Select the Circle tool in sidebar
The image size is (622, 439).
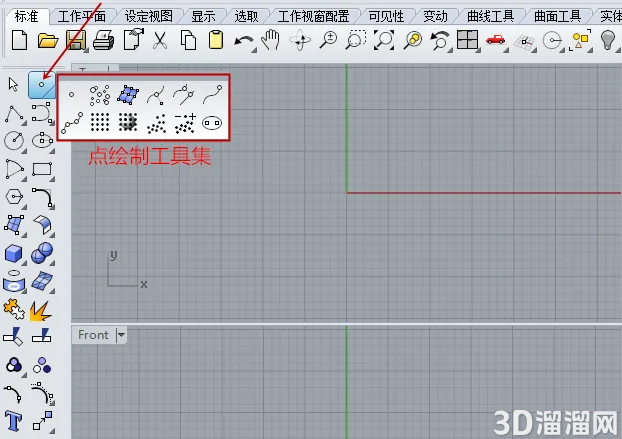tap(14, 141)
